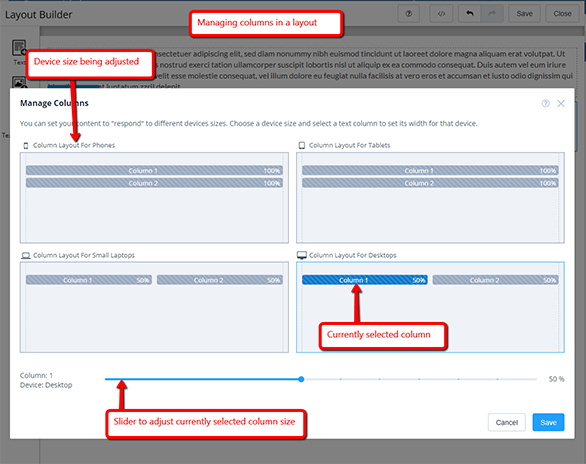This screenshot has height=464, width=586.
Task: Click Save in the Layout Builder header
Action: click(524, 14)
